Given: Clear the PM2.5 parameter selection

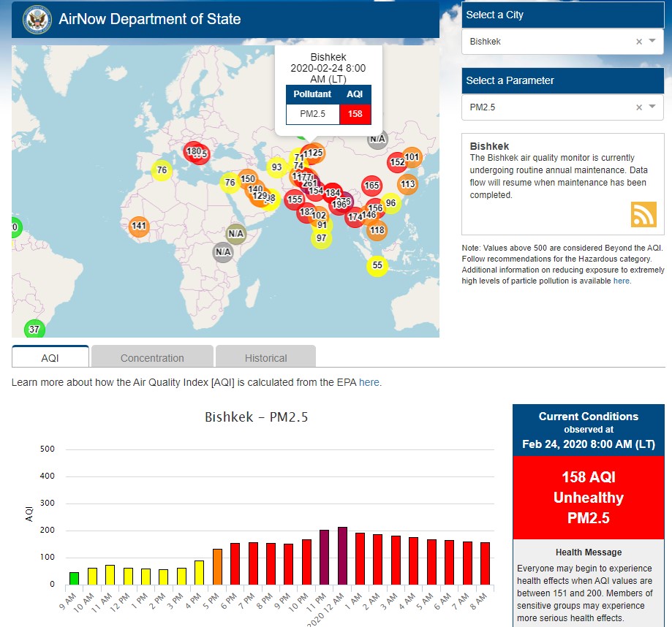Looking at the screenshot, I should (x=638, y=107).
